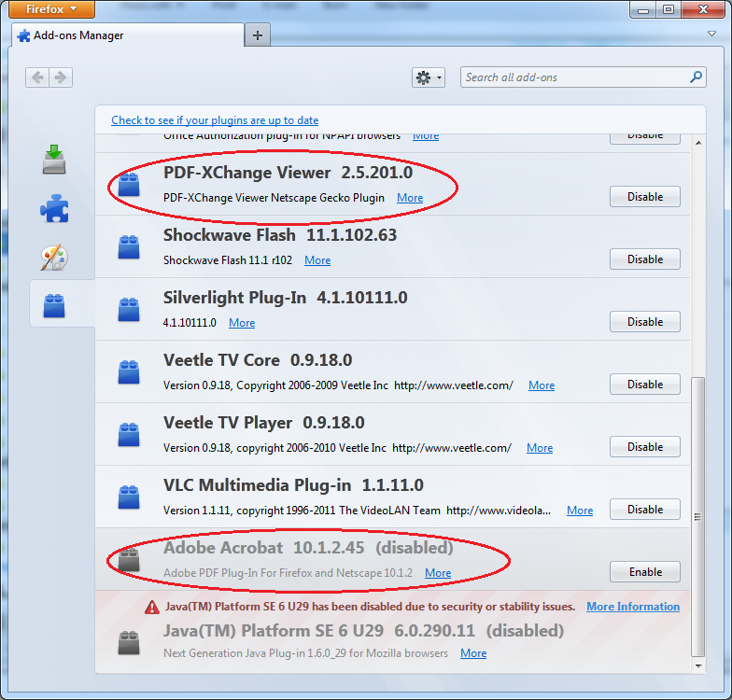Open the Extensions puzzle-piece category
732x700 pixels.
54,208
